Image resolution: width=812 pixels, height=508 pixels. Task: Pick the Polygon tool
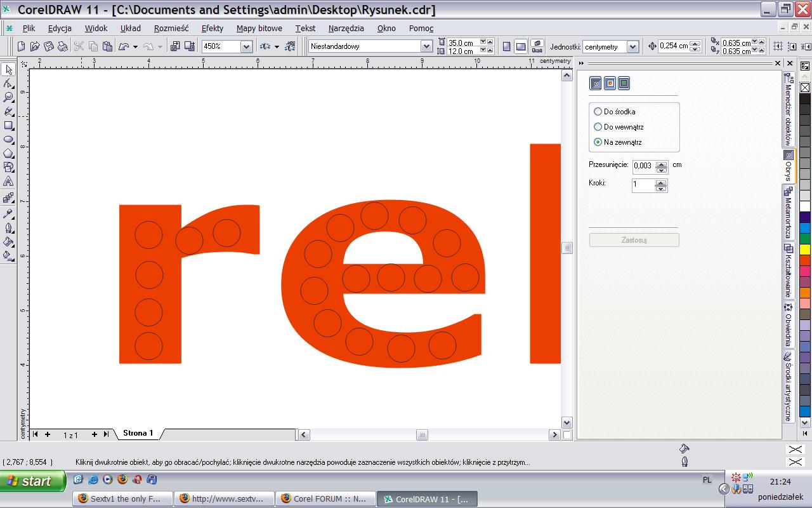coord(8,153)
